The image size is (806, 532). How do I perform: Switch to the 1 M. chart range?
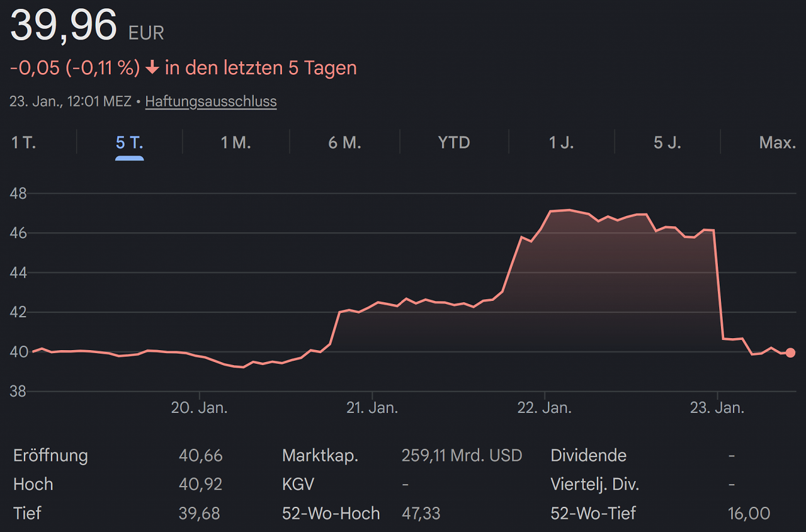pos(236,142)
